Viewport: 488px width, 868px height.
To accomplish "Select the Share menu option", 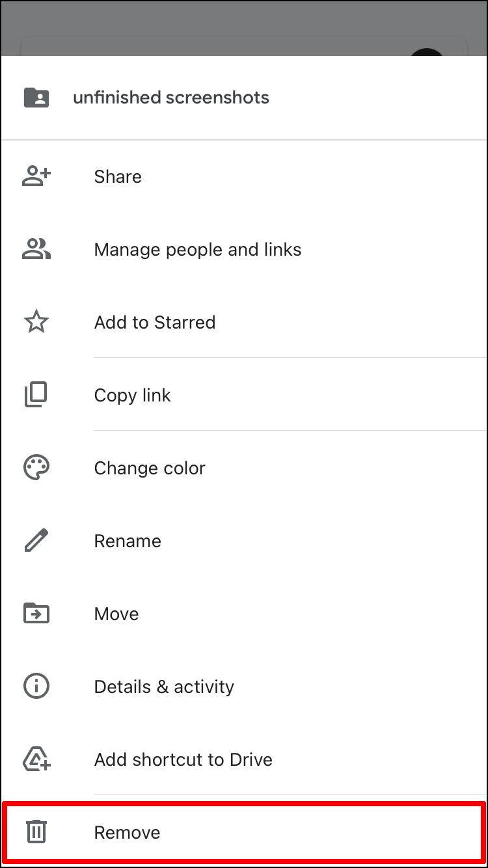I will [118, 176].
